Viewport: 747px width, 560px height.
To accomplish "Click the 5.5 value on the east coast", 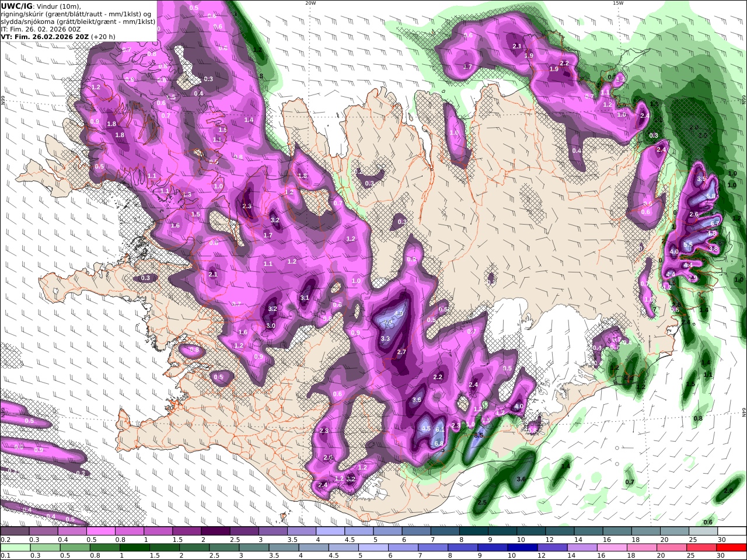I will pos(688,244).
